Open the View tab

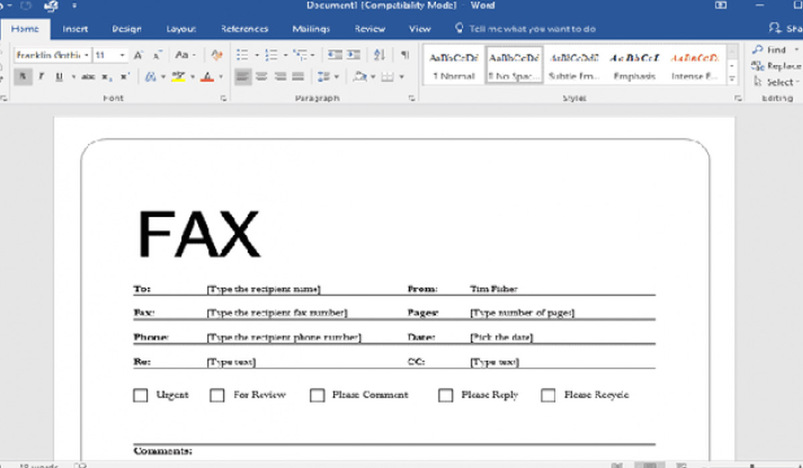point(420,29)
